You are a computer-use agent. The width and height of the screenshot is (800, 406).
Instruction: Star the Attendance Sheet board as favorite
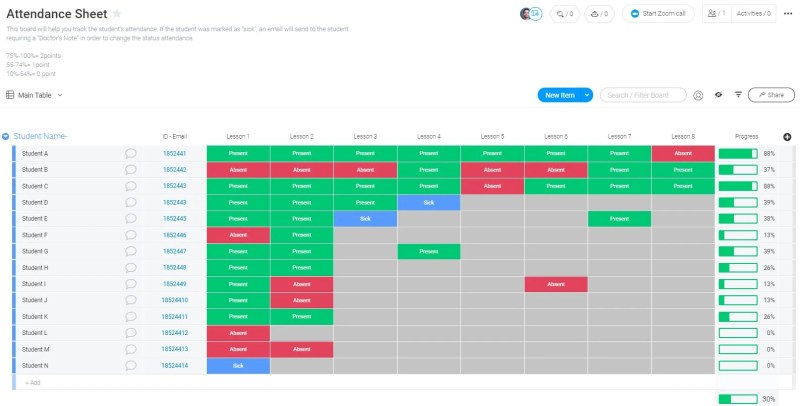point(117,14)
